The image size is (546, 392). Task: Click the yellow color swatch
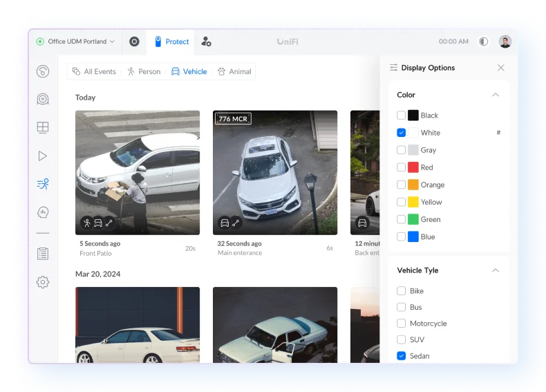click(413, 202)
